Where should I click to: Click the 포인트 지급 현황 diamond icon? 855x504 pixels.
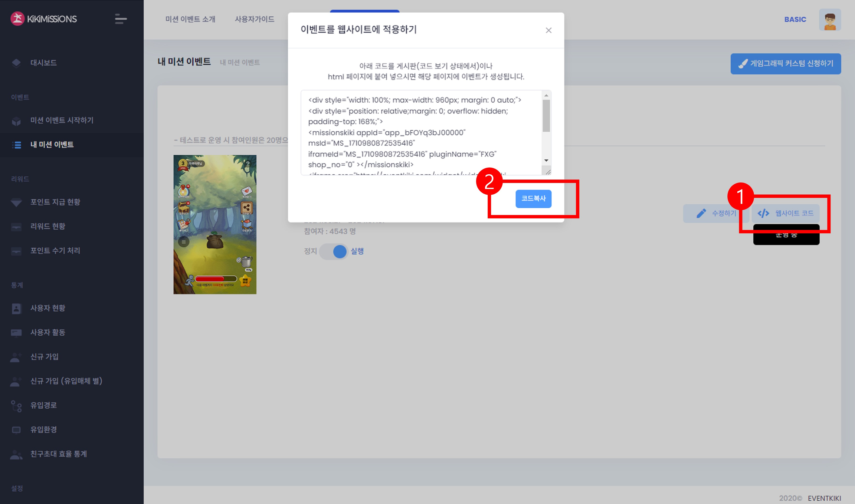(16, 202)
